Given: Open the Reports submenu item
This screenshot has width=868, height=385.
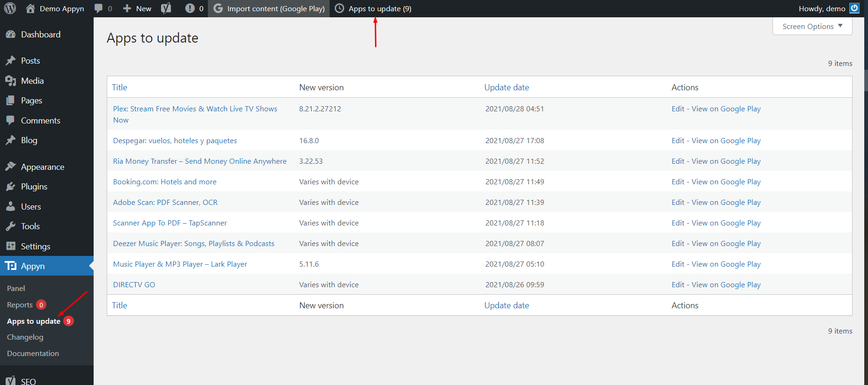Looking at the screenshot, I should 20,305.
